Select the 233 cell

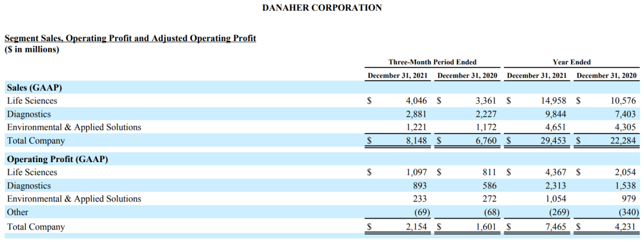(x=420, y=199)
